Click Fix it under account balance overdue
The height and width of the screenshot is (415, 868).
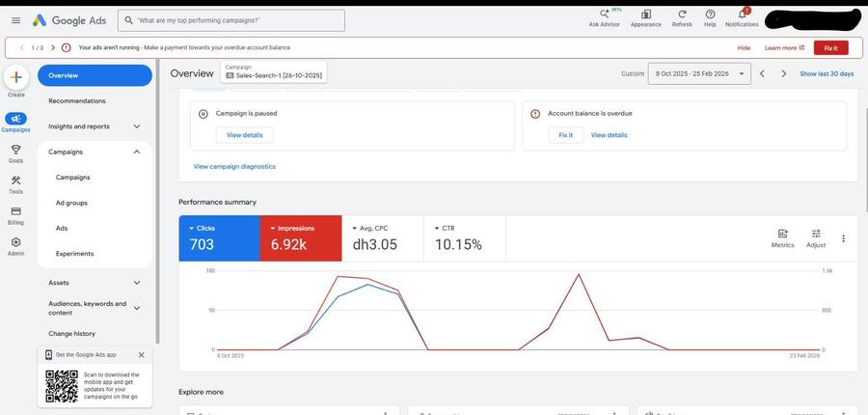point(566,135)
